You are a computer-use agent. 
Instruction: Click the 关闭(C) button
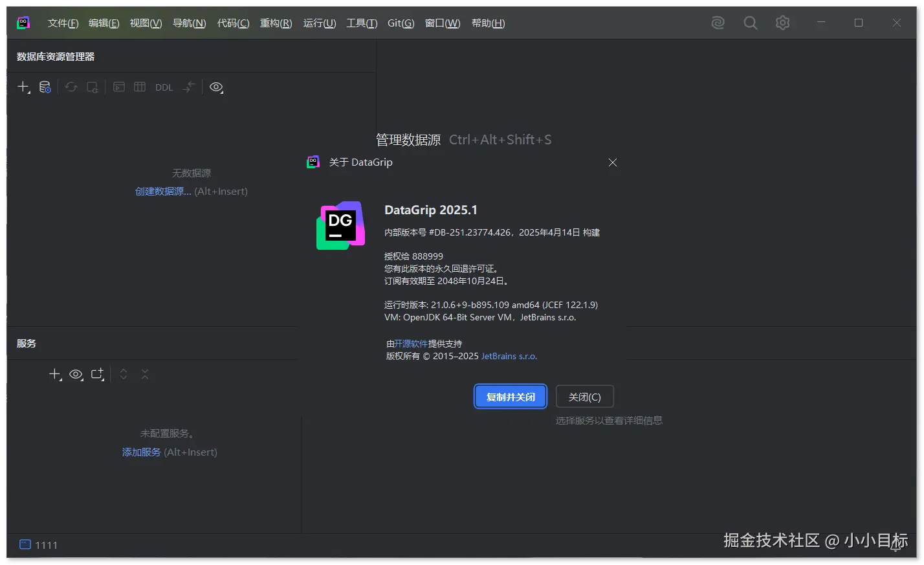coord(585,397)
